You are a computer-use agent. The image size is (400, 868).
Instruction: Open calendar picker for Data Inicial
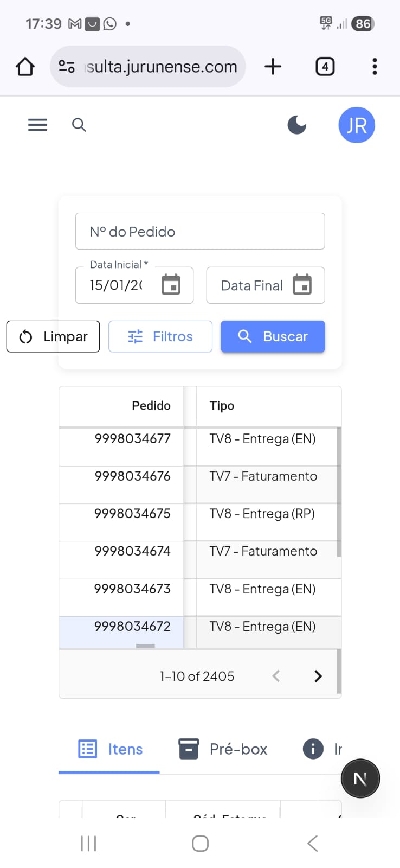pyautogui.click(x=171, y=285)
